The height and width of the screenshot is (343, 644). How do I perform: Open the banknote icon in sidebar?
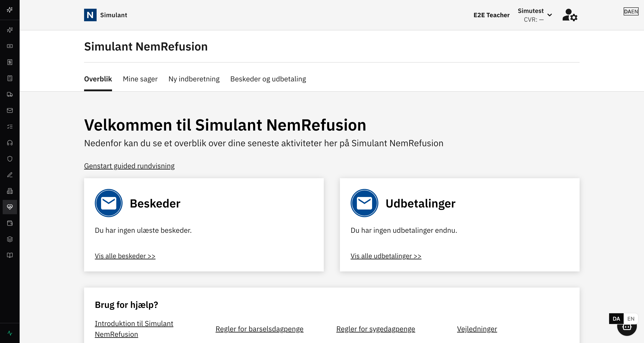click(x=10, y=46)
